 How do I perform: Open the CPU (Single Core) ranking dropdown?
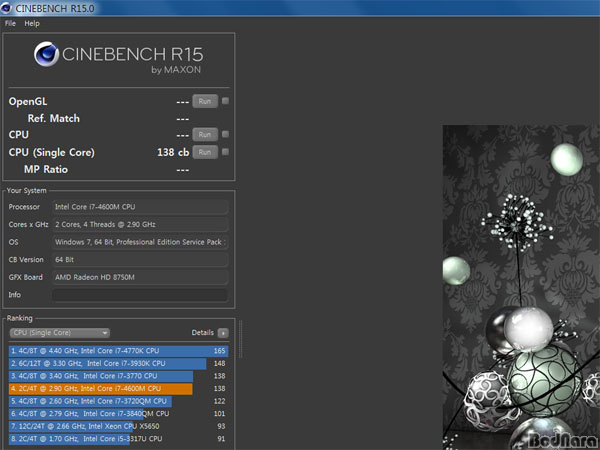[x=60, y=333]
